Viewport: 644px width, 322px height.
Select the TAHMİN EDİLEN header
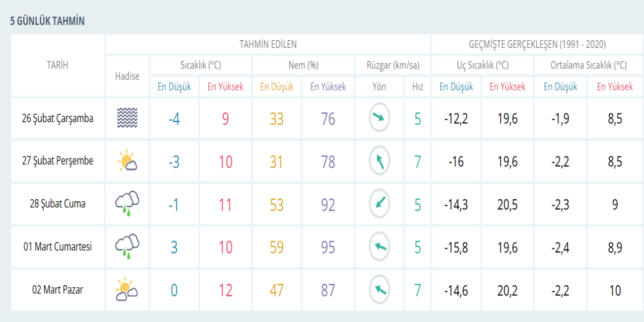(268, 44)
